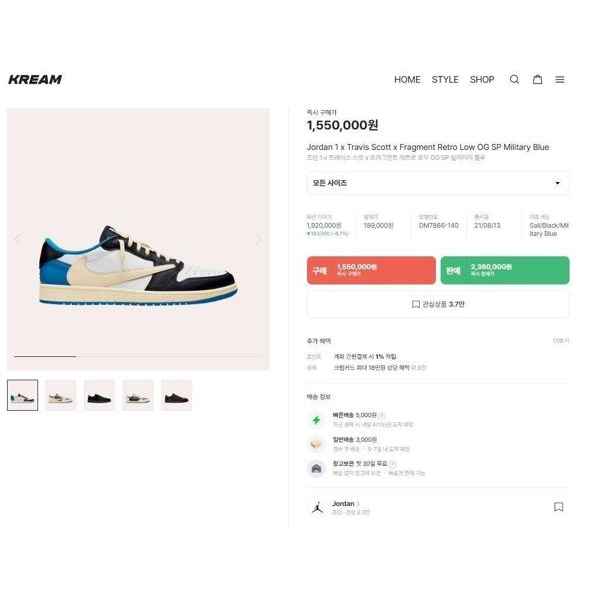Click the warehouse storage icon
Screen dimensions: 600x600
(x=316, y=468)
